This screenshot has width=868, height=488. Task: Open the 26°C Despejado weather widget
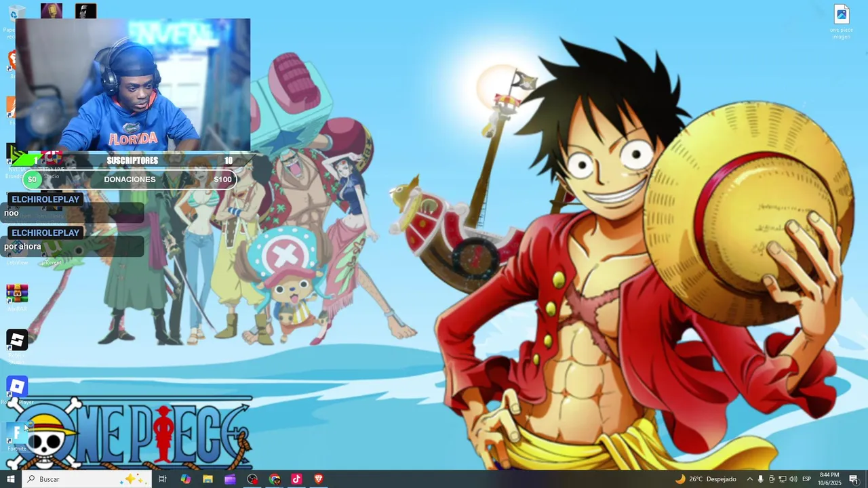tap(705, 479)
